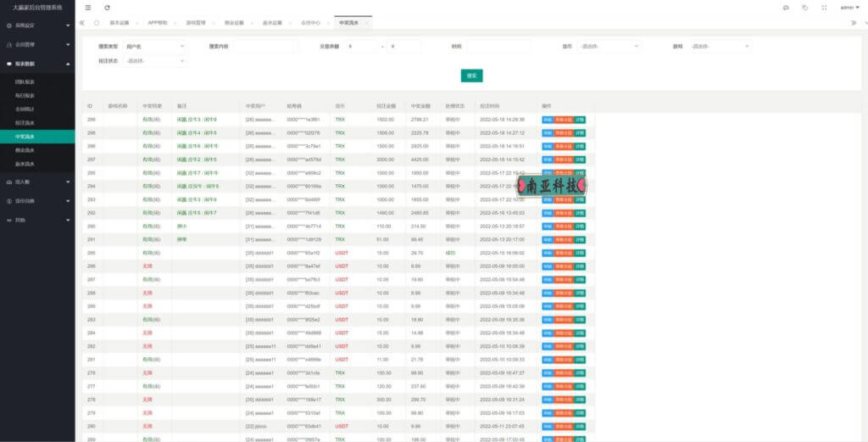
Task: Switch to the first tab 基本设置
Action: (x=119, y=23)
